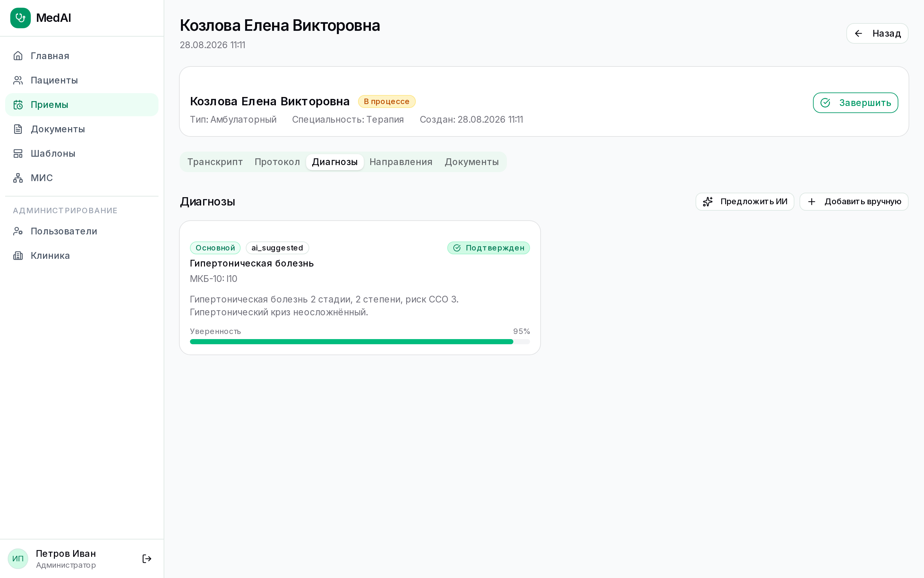Click the МИС network icon
The image size is (924, 578).
click(x=18, y=178)
